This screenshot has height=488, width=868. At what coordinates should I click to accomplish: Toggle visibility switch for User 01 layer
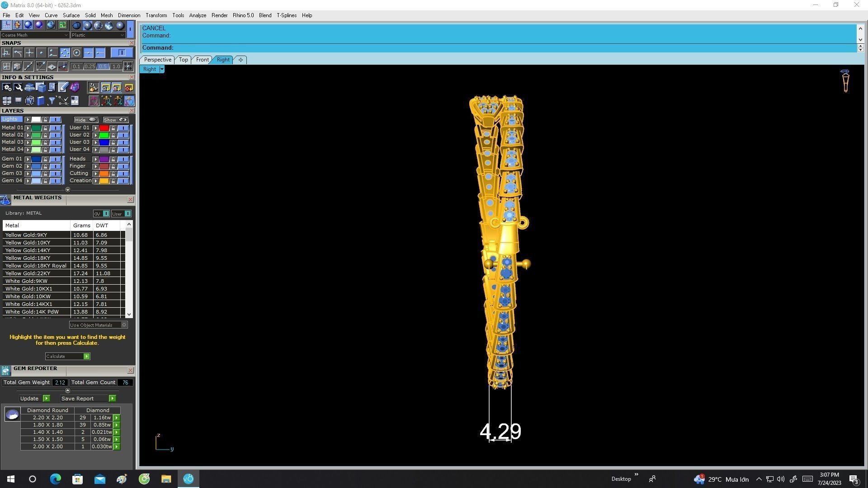click(123, 128)
